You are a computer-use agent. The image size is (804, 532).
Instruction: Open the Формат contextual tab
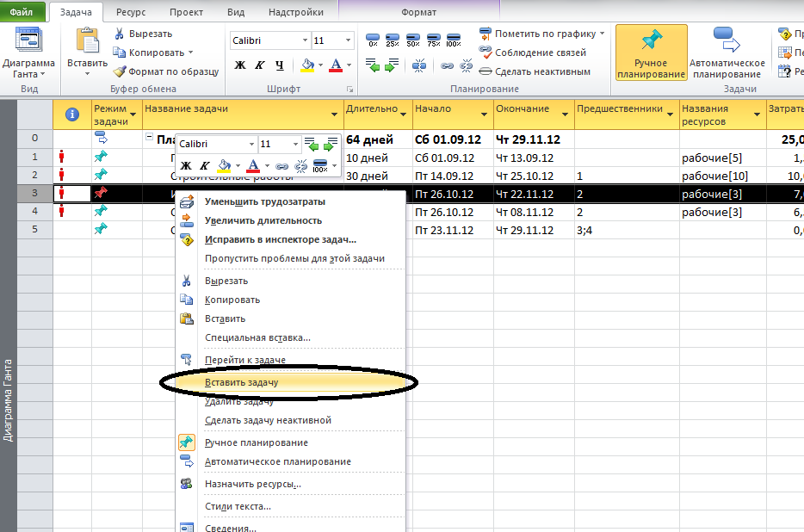(419, 12)
